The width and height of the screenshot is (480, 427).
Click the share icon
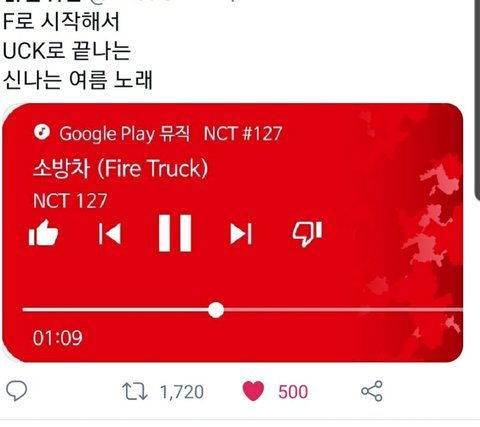372,391
